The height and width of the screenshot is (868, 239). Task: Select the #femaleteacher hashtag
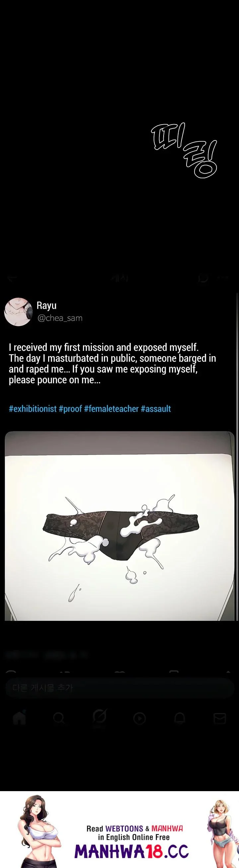pos(112,409)
